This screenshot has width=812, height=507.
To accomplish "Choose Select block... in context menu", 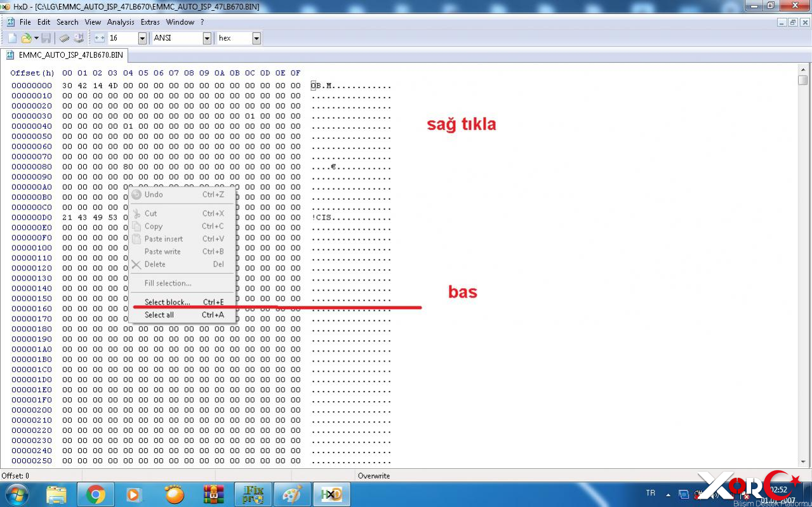I will tap(167, 302).
